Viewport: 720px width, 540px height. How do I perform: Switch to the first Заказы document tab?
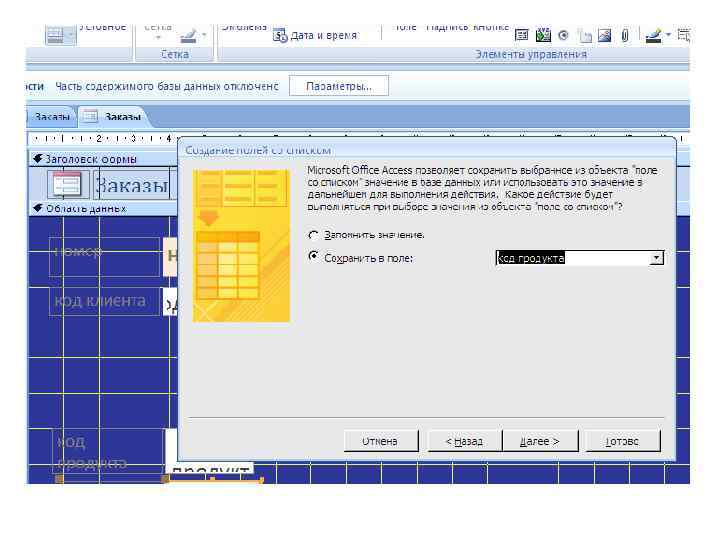point(51,117)
